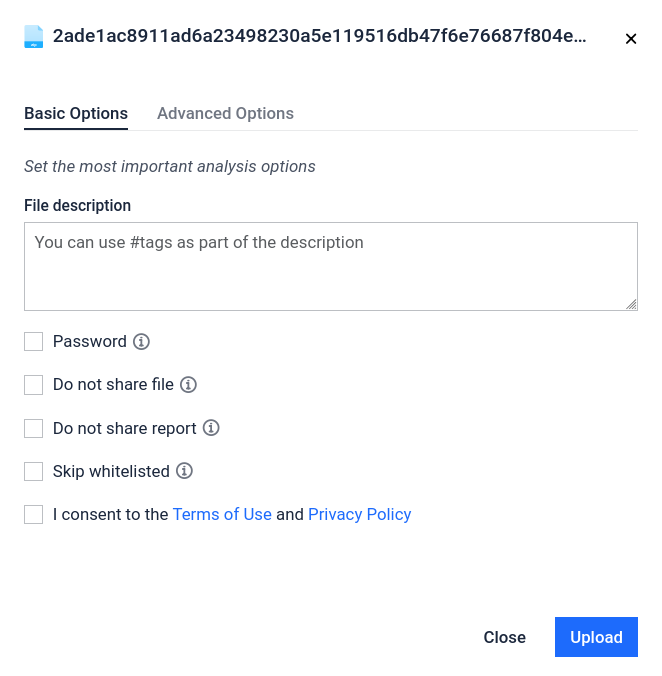The image size is (662, 676).
Task: Focus the File description text area
Action: tap(330, 266)
